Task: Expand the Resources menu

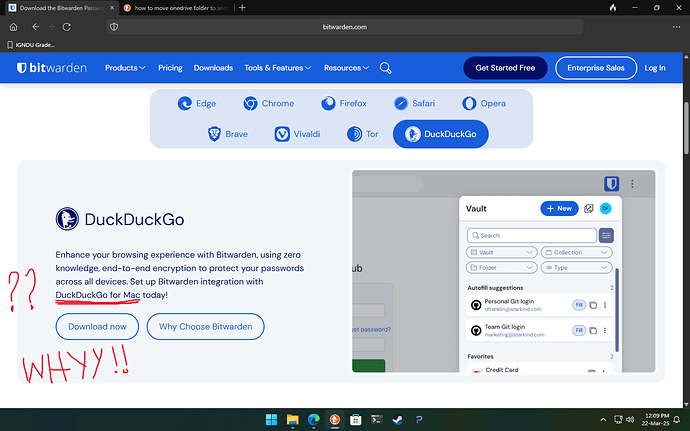Action: coord(346,68)
